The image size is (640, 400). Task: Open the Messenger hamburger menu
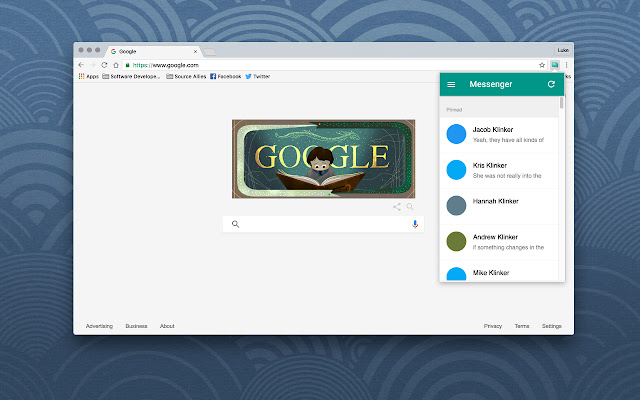451,85
